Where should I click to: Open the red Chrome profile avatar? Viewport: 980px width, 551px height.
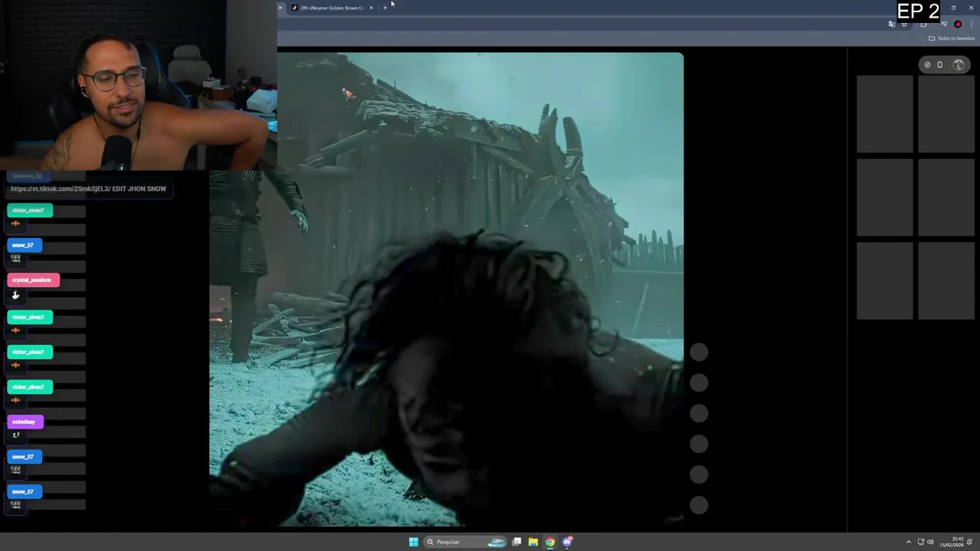pos(958,24)
